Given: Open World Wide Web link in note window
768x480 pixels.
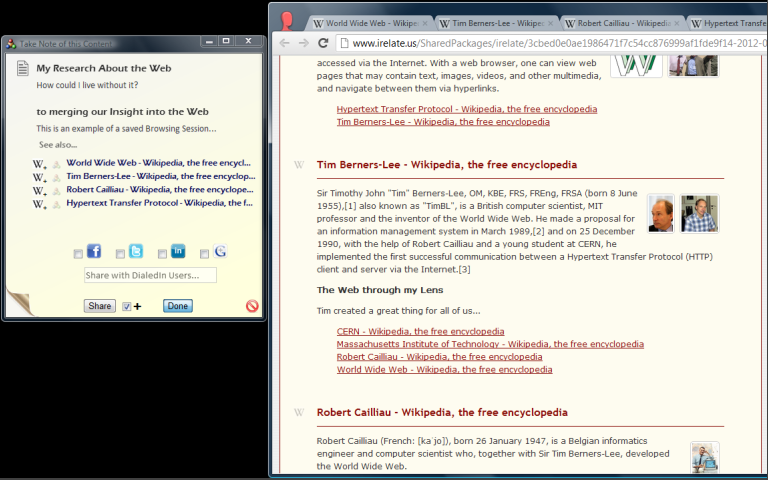Looking at the screenshot, I should (159, 163).
